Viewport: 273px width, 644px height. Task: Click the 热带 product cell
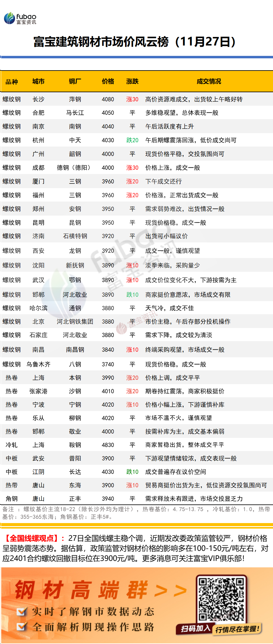pyautogui.click(x=12, y=485)
